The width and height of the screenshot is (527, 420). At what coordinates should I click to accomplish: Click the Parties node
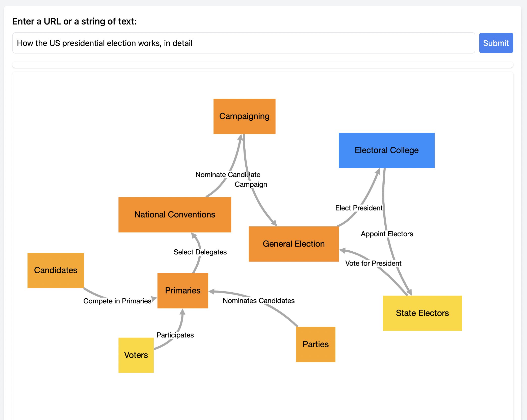(x=315, y=344)
